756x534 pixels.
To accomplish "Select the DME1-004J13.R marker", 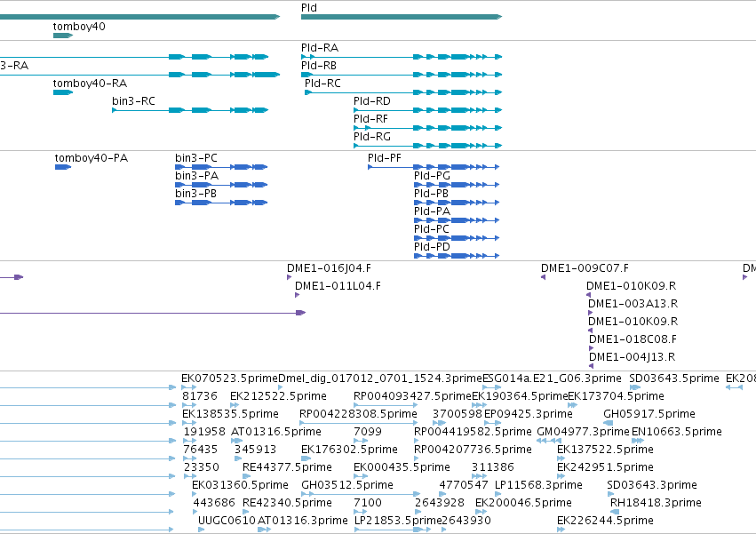I will pos(591,367).
